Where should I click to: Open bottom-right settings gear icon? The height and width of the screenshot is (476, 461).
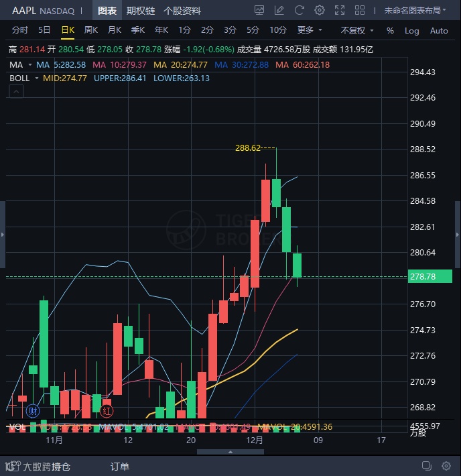click(446, 466)
